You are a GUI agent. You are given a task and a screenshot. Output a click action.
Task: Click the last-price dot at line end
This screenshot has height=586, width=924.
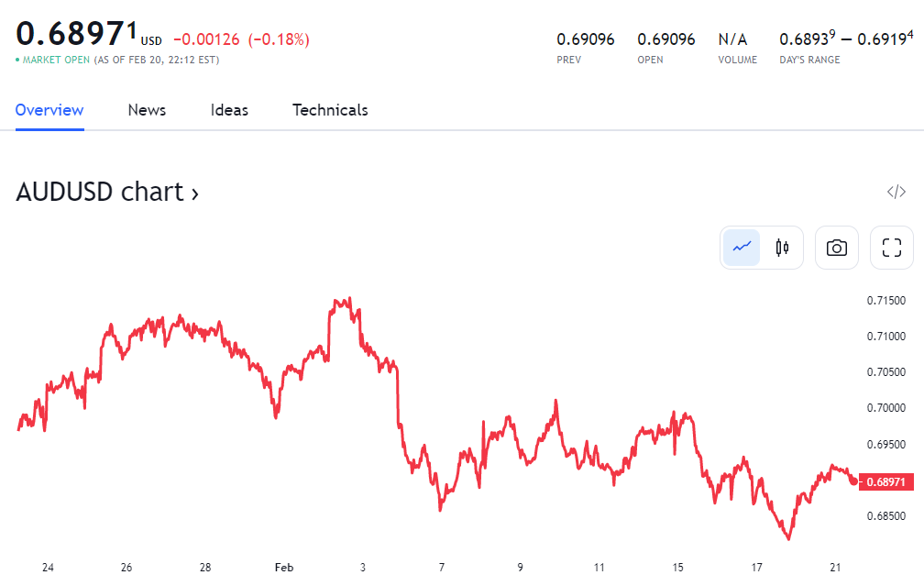pyautogui.click(x=853, y=481)
